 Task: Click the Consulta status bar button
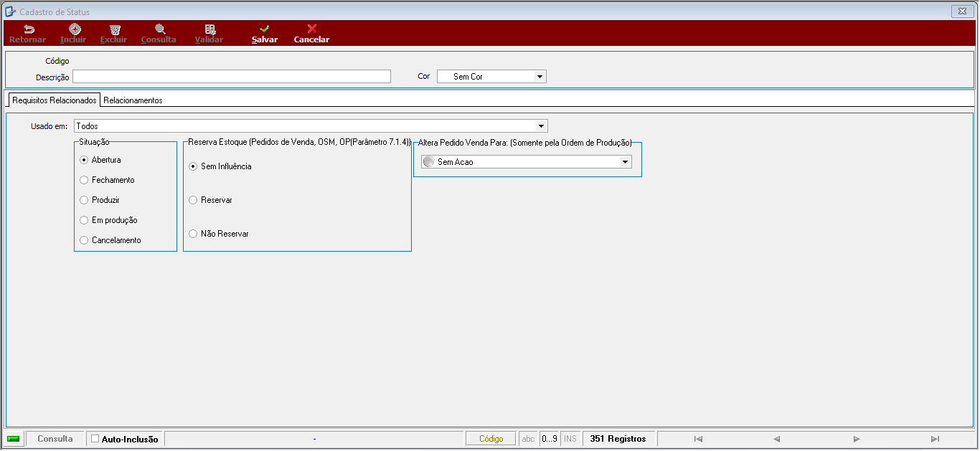pyautogui.click(x=55, y=439)
